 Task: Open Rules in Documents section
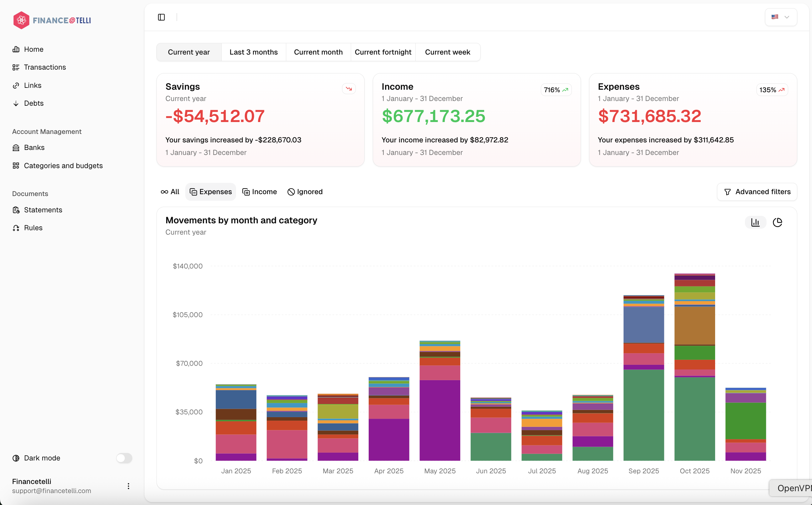pos(33,228)
